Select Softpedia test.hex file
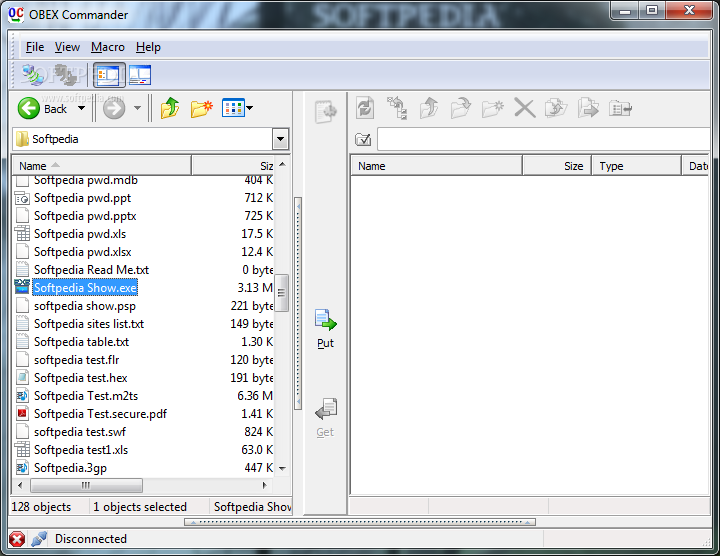 80,377
